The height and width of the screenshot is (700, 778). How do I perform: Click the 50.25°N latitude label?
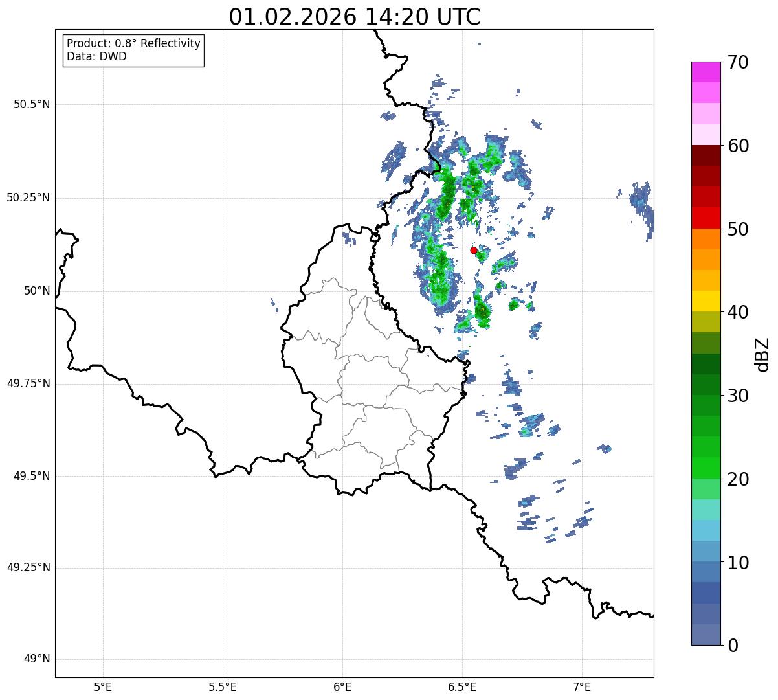click(28, 198)
